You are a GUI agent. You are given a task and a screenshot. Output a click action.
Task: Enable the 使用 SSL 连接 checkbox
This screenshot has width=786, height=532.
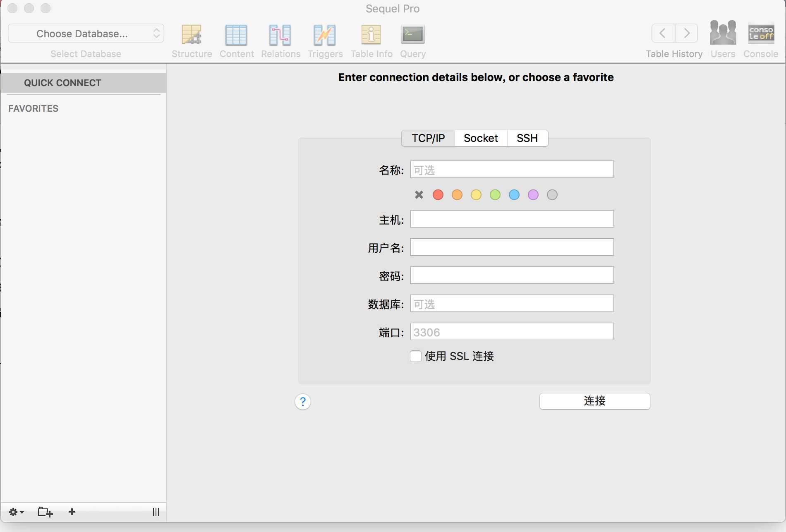[416, 356]
